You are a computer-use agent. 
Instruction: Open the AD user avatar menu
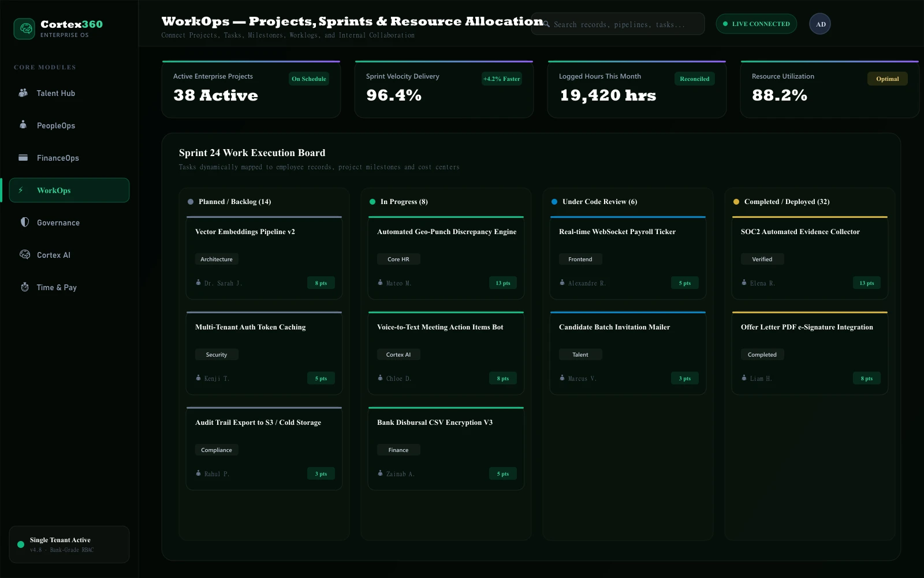tap(820, 24)
